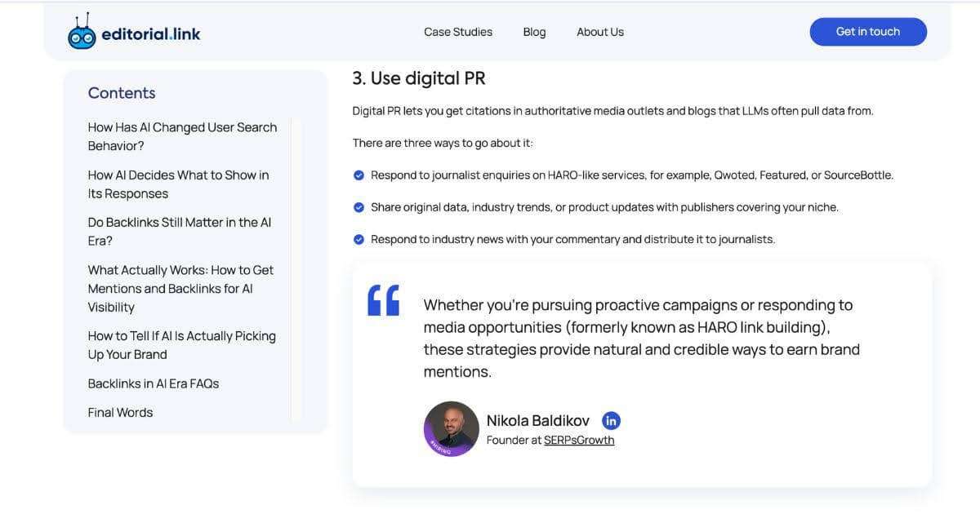Open the Case Studies menu item
The width and height of the screenshot is (980, 514).
coord(458,32)
